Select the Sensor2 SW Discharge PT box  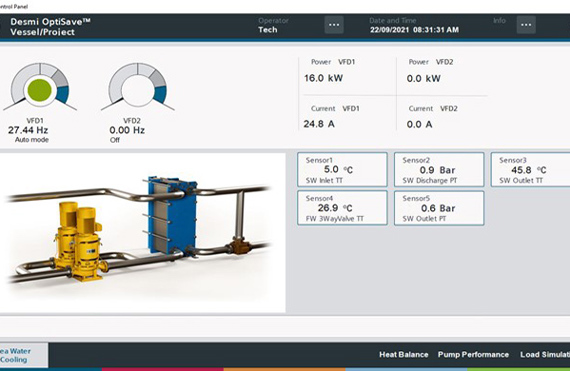[x=439, y=170]
